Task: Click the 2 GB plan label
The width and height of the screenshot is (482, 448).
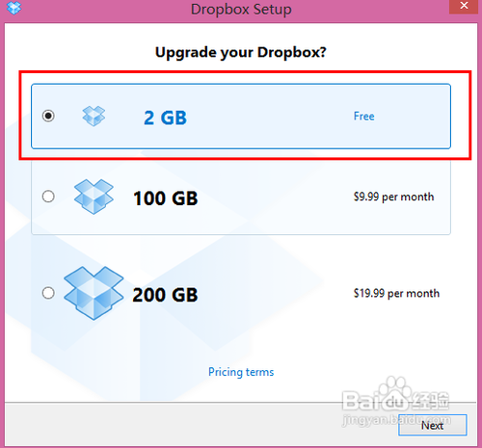Action: 165,118
